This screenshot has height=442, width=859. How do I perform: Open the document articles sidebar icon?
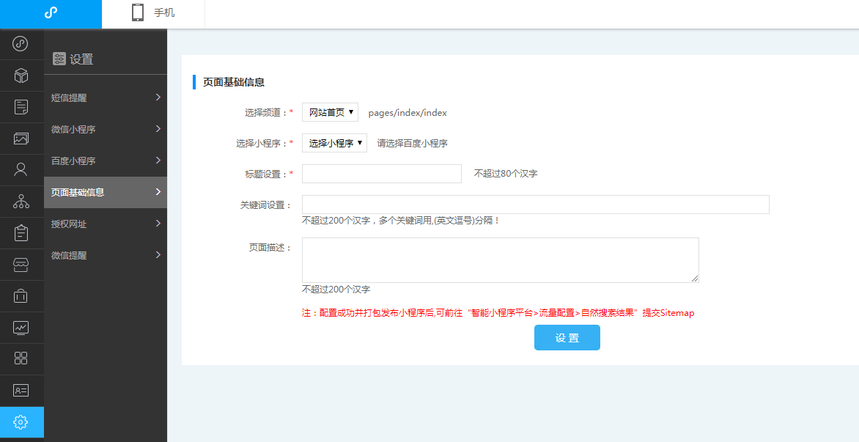(x=21, y=107)
